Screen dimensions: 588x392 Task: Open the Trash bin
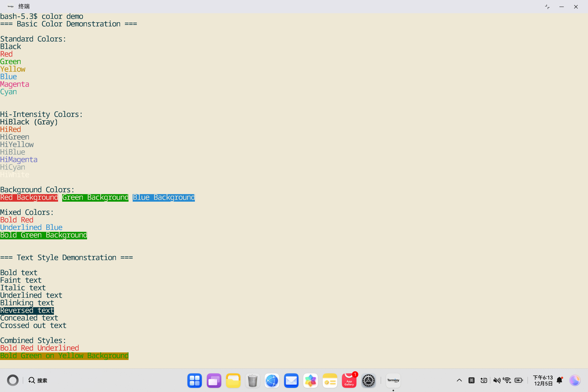pos(253,381)
